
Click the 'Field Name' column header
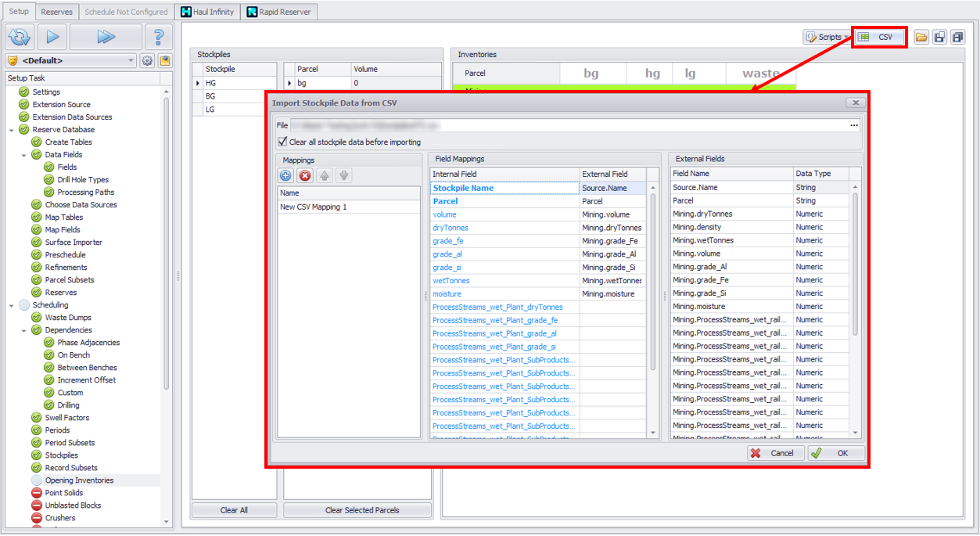tap(732, 174)
